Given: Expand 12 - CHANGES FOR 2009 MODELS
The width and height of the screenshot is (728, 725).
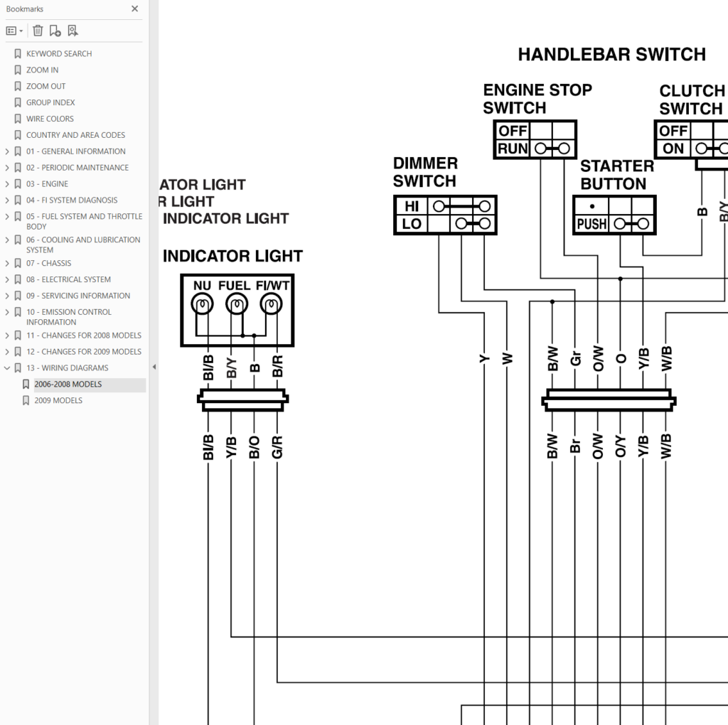Looking at the screenshot, I should tap(7, 351).
